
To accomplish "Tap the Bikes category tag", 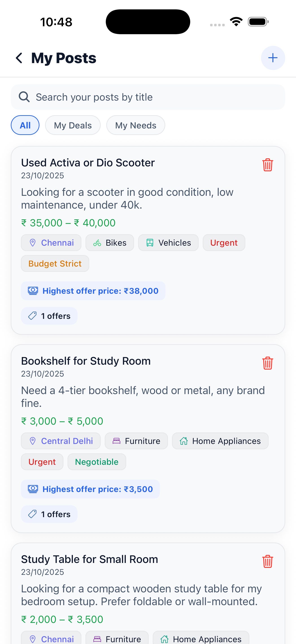I will (x=110, y=243).
